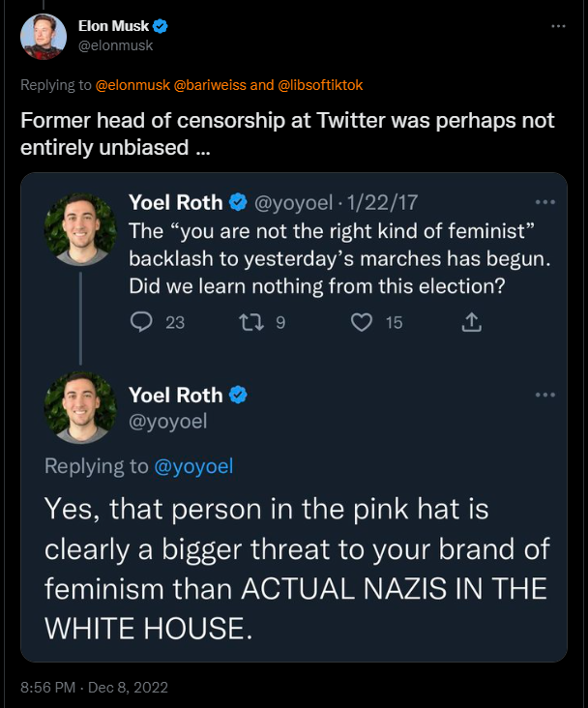Click Yoel Roth's avatar on the first quoted tweet
The width and height of the screenshot is (588, 708).
coord(80,228)
